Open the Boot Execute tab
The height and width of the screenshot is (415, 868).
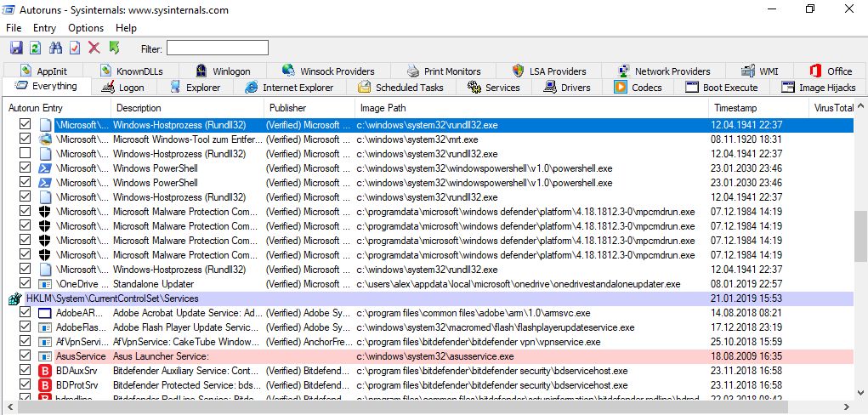pos(721,87)
